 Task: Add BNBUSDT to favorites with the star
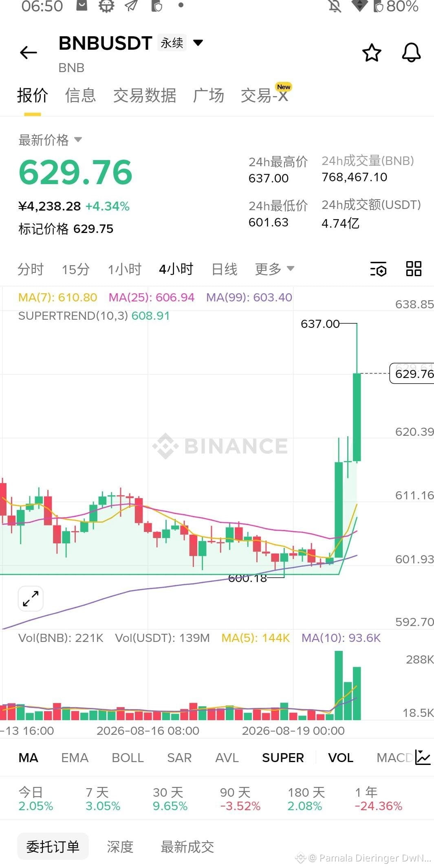pos(372,53)
